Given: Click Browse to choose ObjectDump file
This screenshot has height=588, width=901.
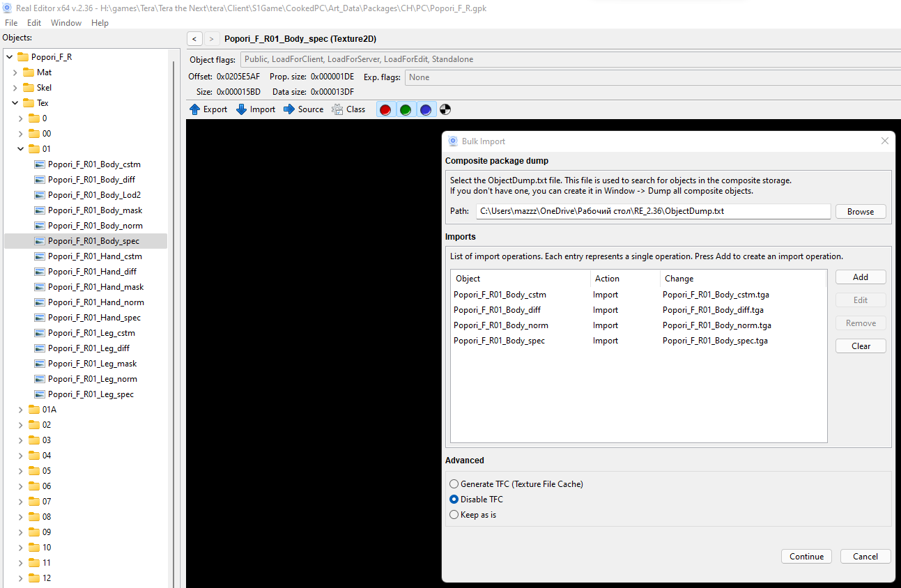Looking at the screenshot, I should point(860,212).
